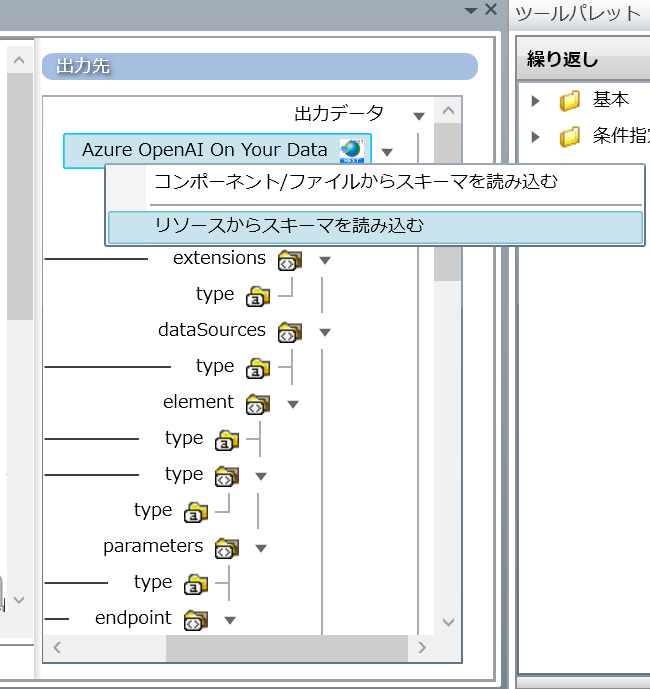Viewport: 650px width, 689px height.
Task: Expand the 基本 folder in tool palette
Action: click(x=535, y=101)
